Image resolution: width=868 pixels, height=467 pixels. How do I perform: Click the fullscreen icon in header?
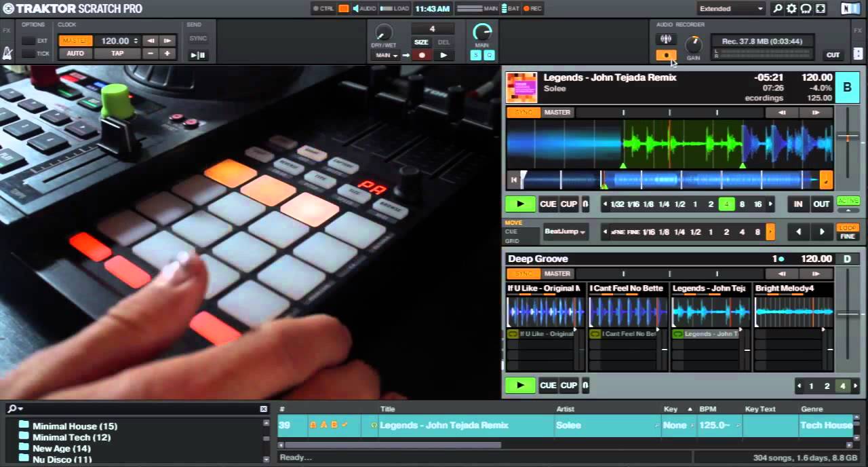[x=821, y=9]
